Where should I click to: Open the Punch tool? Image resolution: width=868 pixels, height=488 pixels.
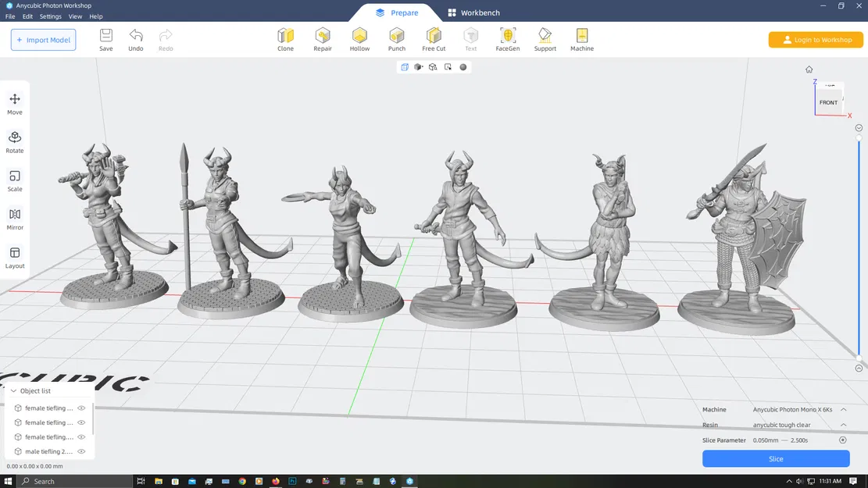tap(396, 37)
